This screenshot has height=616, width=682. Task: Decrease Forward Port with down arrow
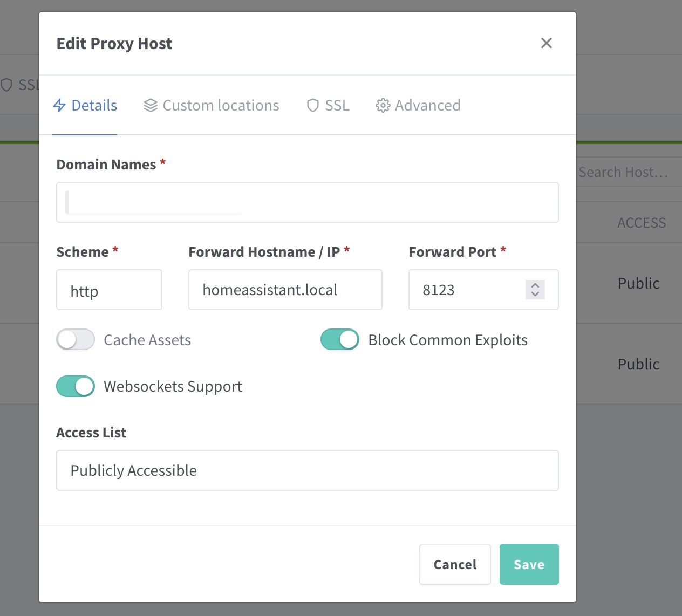click(x=535, y=294)
